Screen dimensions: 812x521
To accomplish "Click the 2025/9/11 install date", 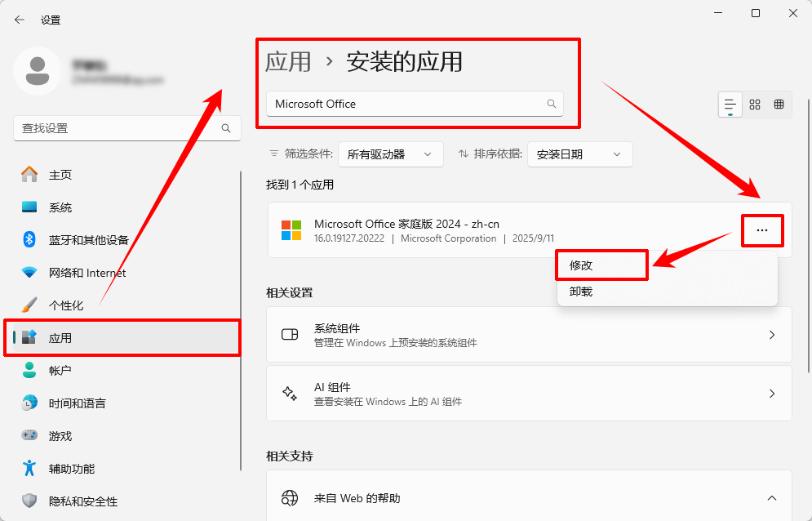I will click(533, 238).
